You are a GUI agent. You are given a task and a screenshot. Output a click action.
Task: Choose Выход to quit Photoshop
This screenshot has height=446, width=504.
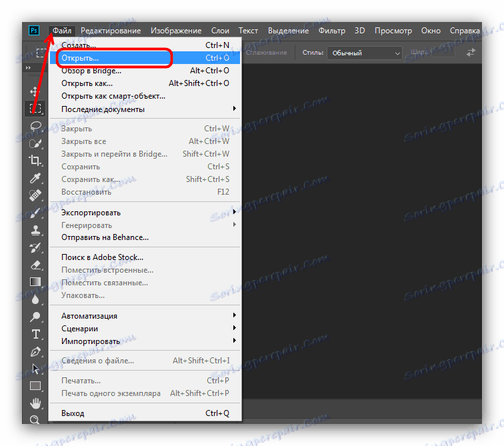[145, 413]
